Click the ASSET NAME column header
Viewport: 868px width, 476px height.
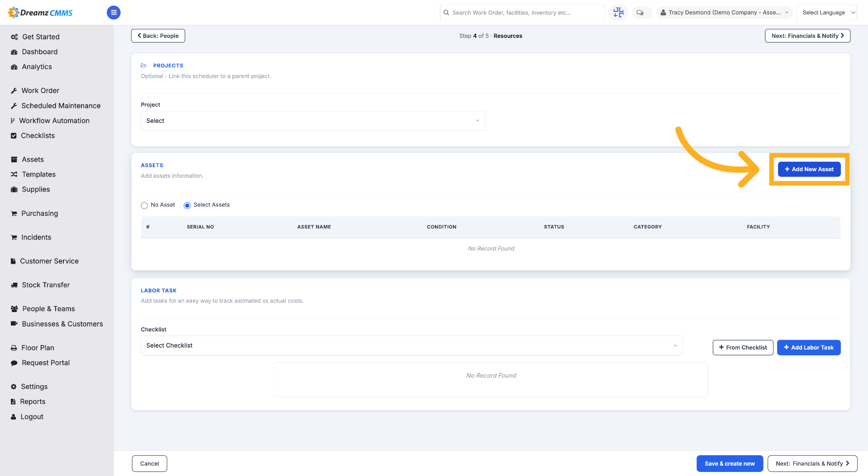[314, 227]
